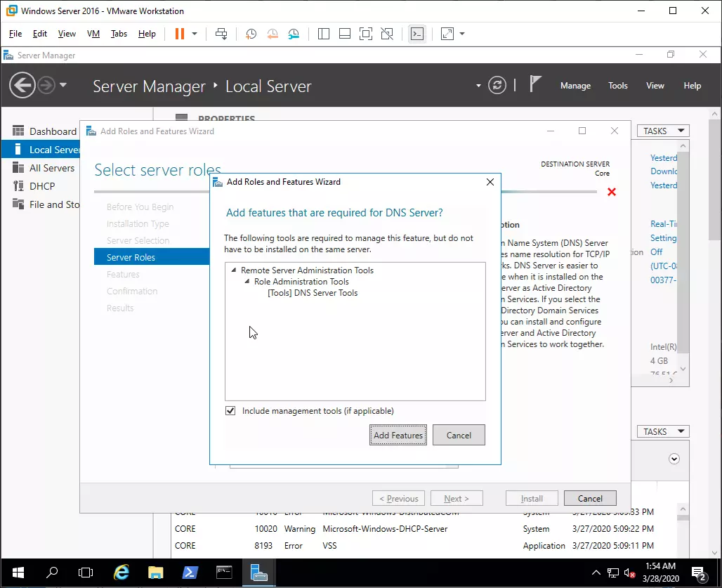The image size is (722, 588).
Task: Click the VMware stretch guest icon
Action: pos(447,34)
